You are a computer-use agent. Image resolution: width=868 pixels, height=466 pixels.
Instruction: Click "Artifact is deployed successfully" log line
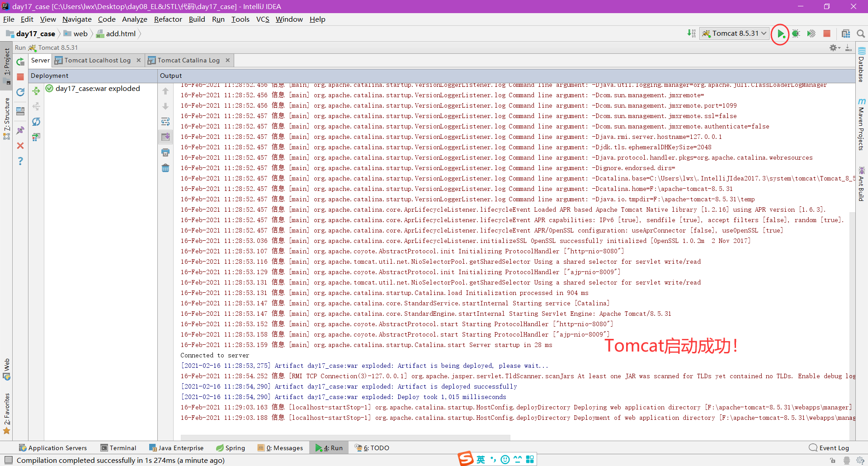click(457, 386)
